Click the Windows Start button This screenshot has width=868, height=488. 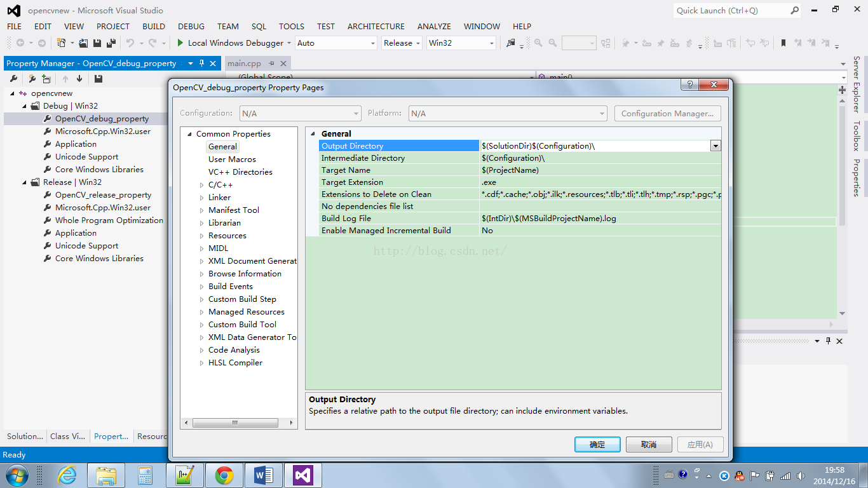17,475
